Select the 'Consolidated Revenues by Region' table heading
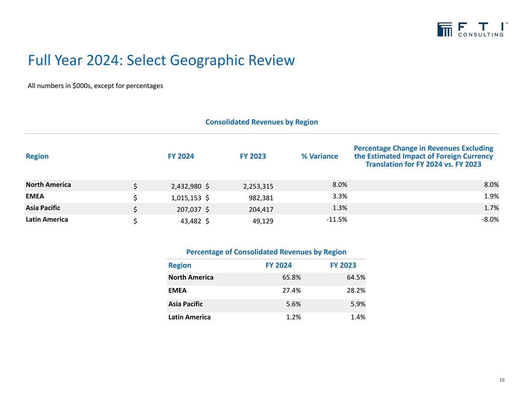Screen dimensions: 532x411 coord(261,122)
